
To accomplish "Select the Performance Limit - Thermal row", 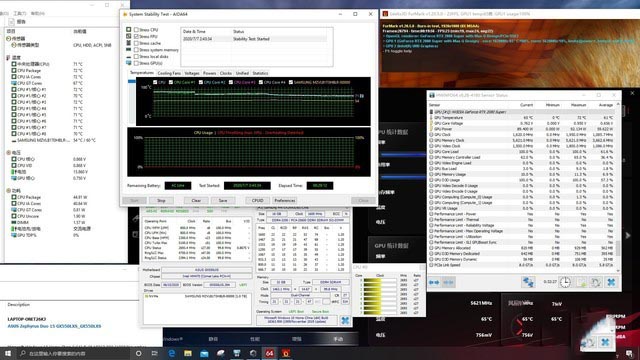I will pos(522,220).
